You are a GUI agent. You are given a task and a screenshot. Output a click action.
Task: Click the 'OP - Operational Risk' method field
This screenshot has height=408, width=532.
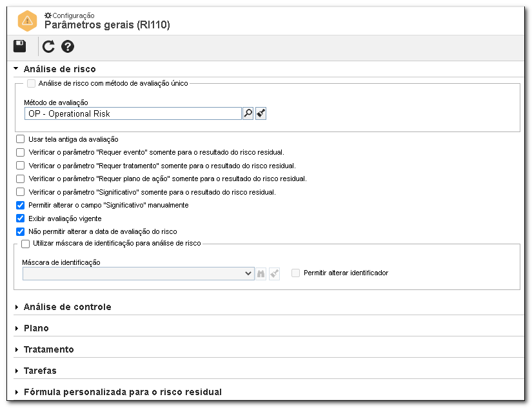point(133,113)
